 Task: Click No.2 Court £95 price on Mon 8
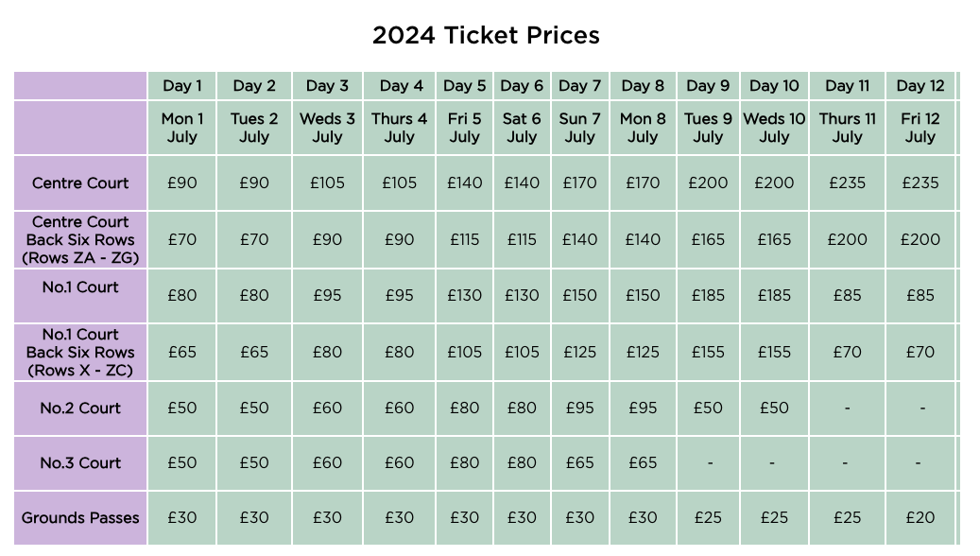click(643, 408)
